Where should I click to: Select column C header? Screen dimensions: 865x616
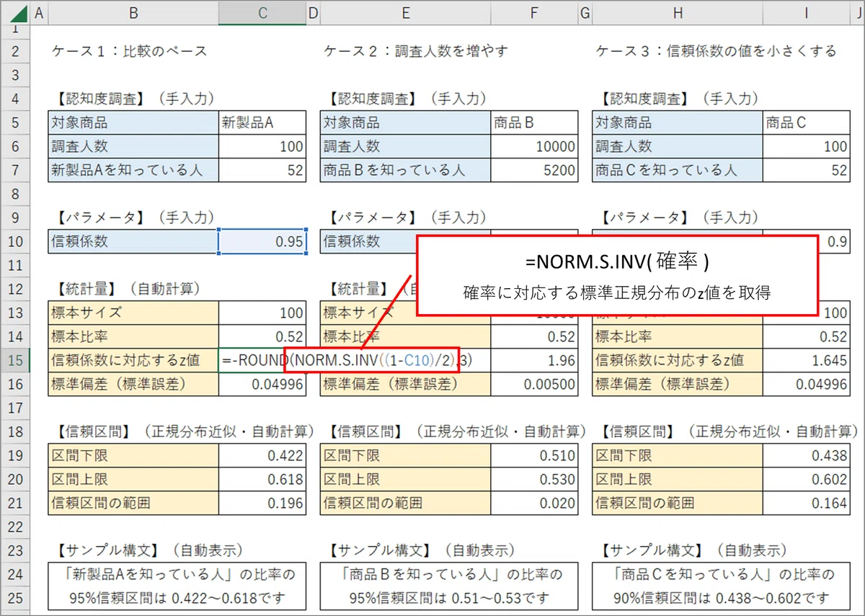click(x=262, y=12)
